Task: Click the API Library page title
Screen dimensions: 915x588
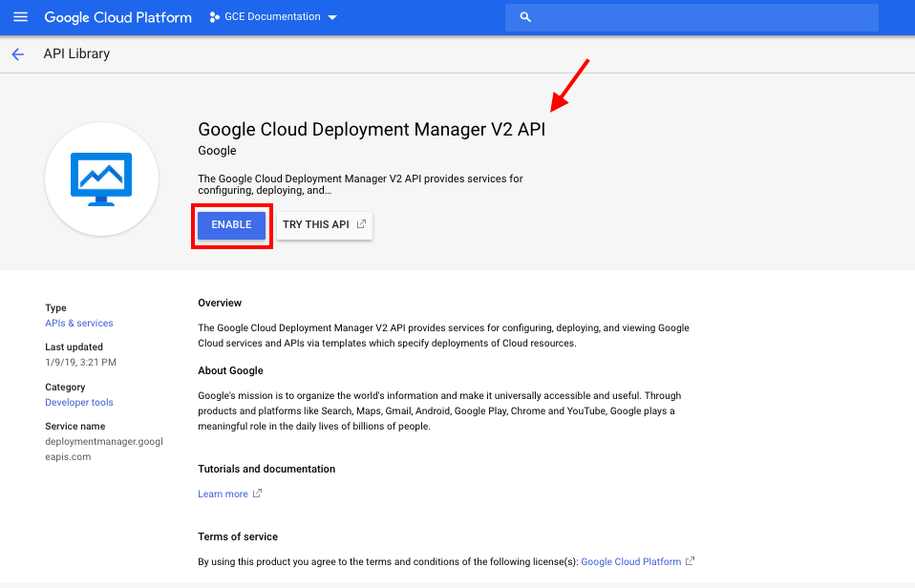Action: pyautogui.click(x=76, y=53)
